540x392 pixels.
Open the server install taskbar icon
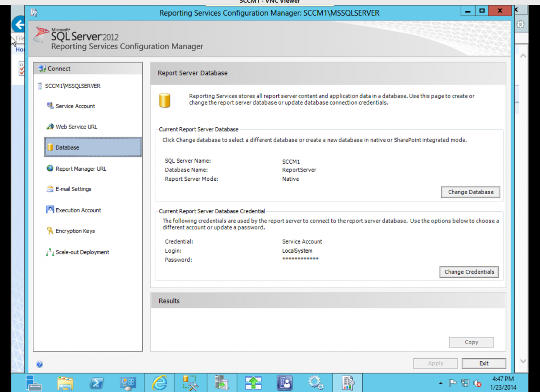[222, 383]
